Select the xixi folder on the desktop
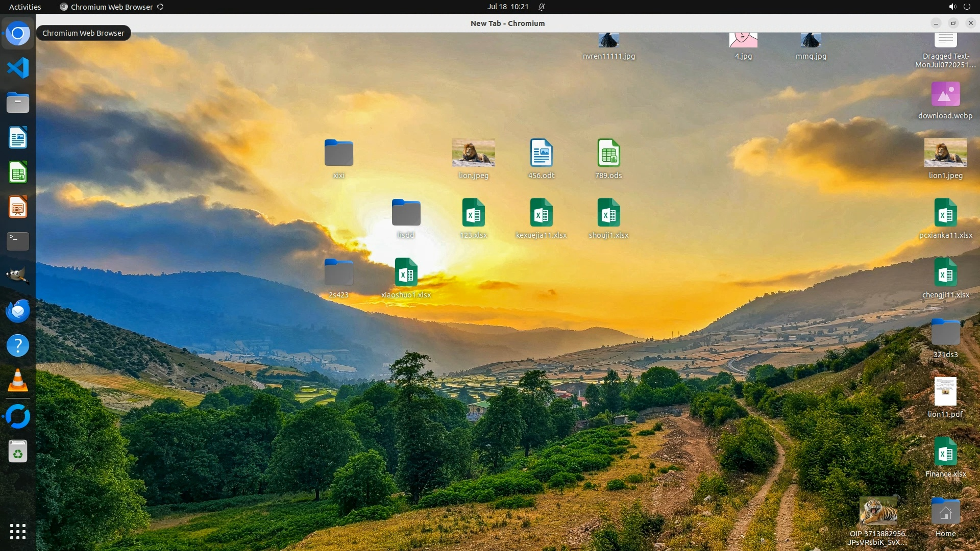Viewport: 980px width, 551px height. (338, 153)
